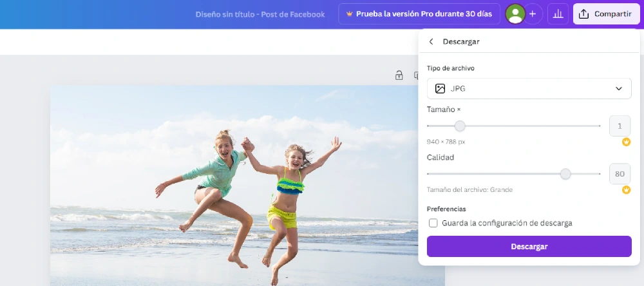Open the file type JPG dropdown
This screenshot has height=286, width=644.
[529, 88]
